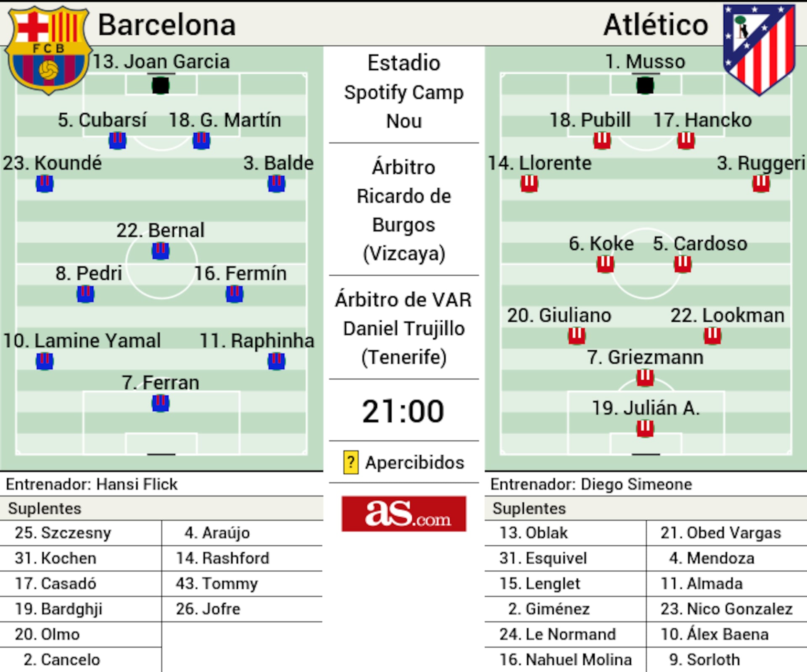807x672 pixels.
Task: Click the 21:00 kickoff time
Action: [x=403, y=411]
